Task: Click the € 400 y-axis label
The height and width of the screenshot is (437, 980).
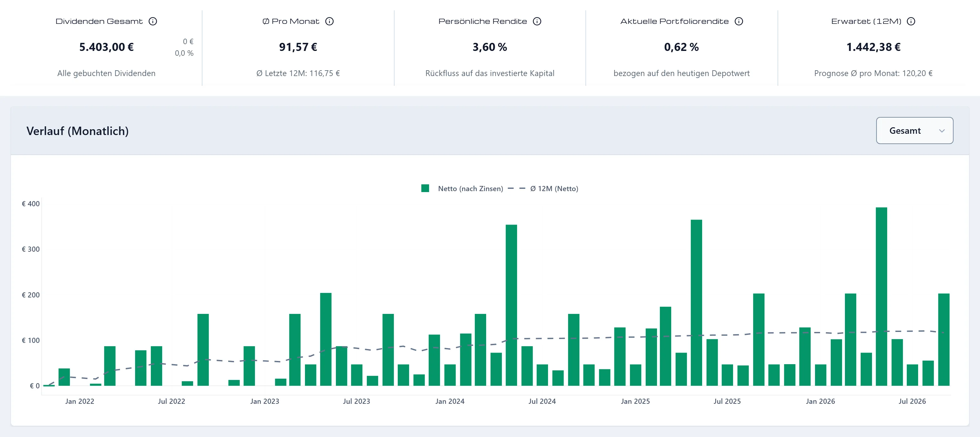Action: pos(30,204)
